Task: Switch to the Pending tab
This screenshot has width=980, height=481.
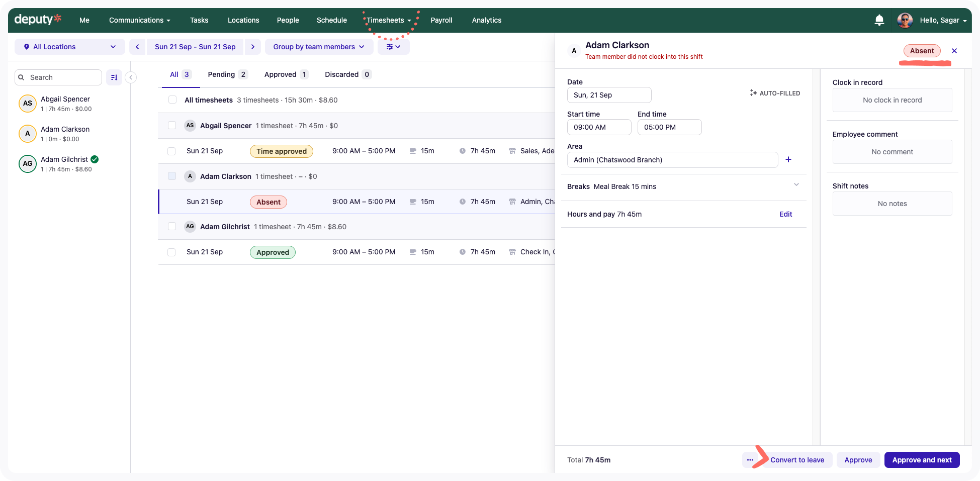Action: (227, 74)
